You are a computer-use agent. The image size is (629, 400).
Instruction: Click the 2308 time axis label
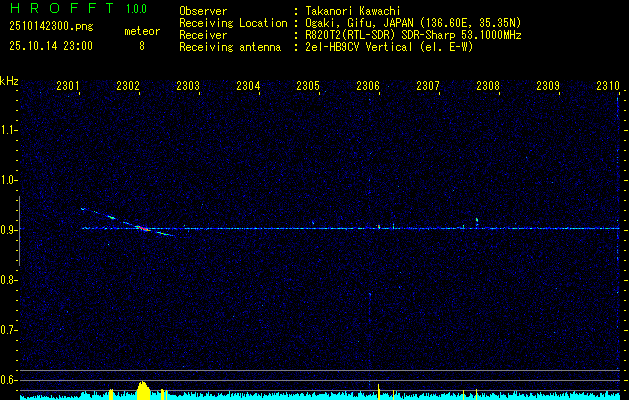[x=488, y=85]
